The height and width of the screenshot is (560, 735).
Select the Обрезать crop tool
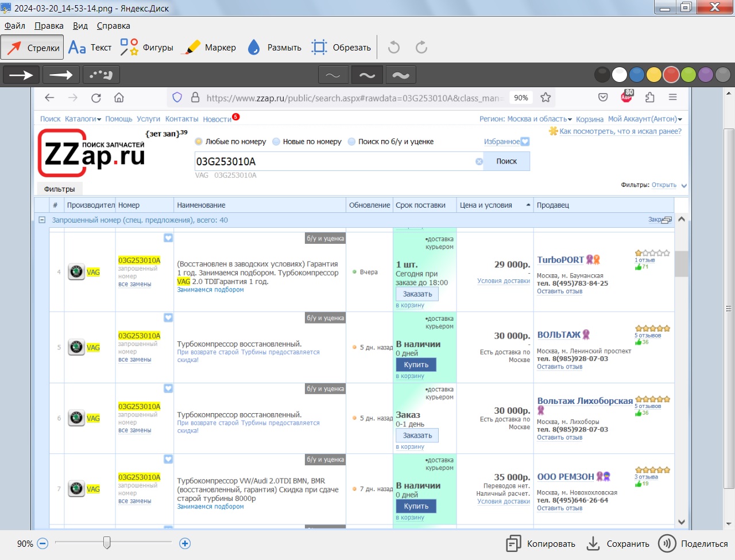341,48
